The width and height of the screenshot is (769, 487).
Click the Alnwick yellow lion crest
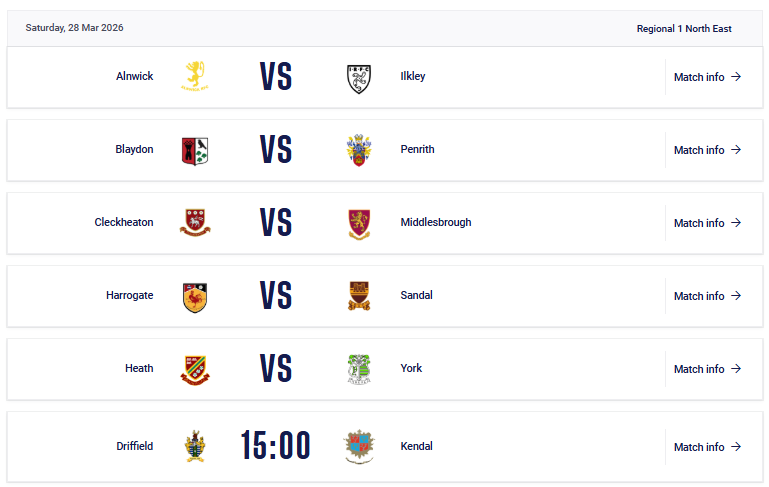click(x=195, y=76)
